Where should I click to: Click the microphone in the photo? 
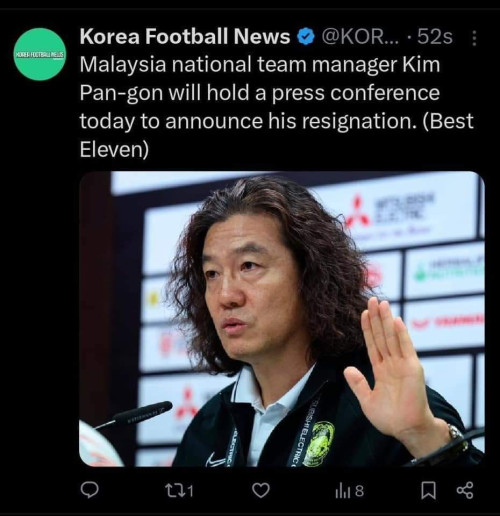(133, 416)
